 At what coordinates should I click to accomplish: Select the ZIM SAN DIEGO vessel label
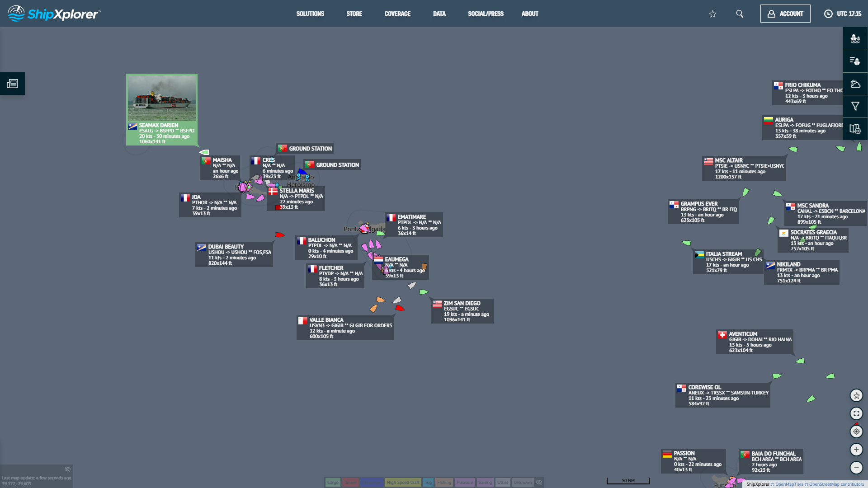click(462, 311)
